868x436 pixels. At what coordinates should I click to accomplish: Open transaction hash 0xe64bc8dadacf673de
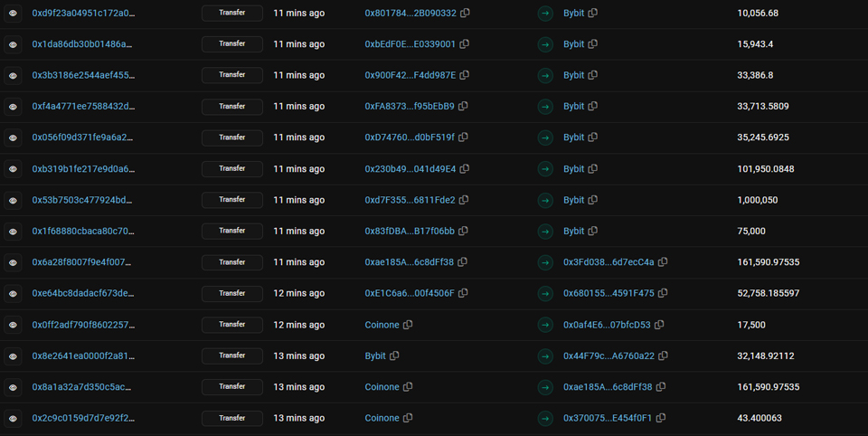[83, 293]
